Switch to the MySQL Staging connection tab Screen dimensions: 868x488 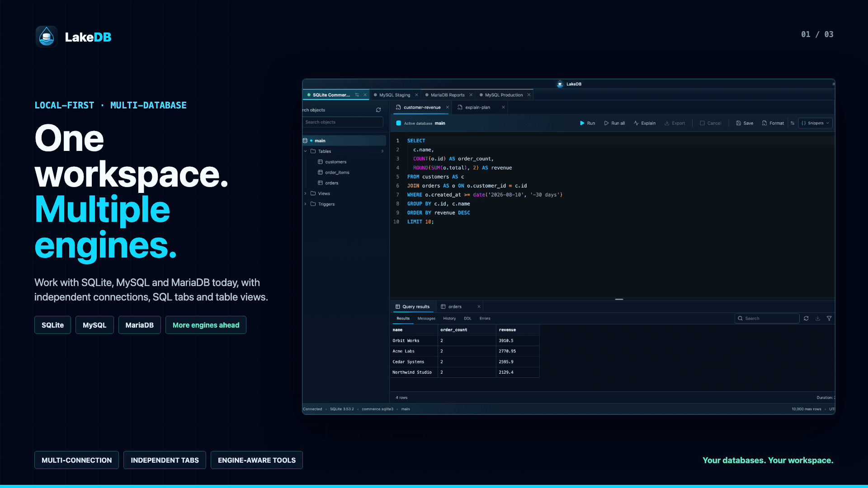(x=394, y=95)
